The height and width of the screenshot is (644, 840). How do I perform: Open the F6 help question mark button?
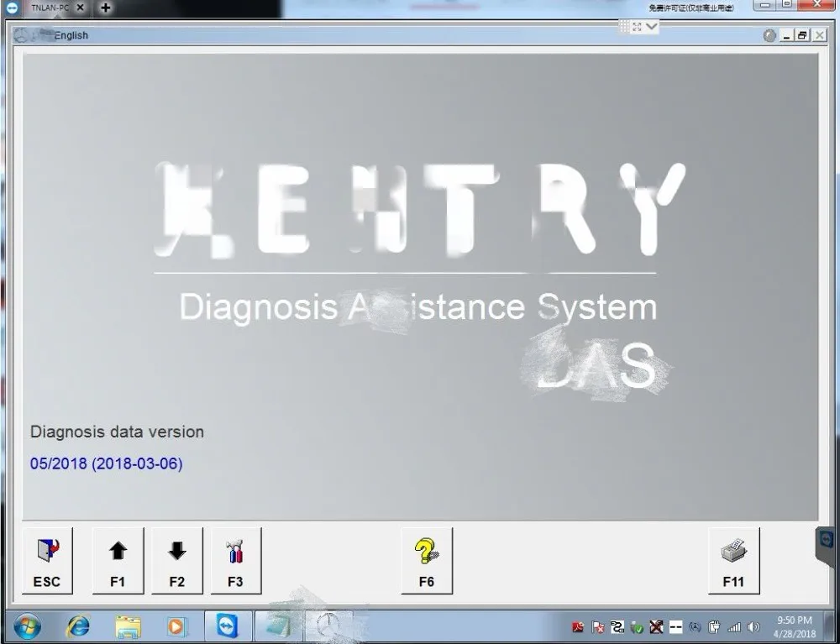pos(427,561)
